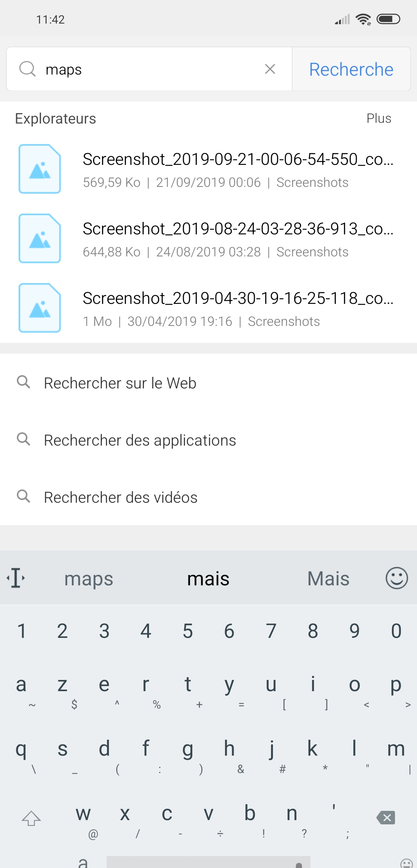Viewport: 417px width, 868px height.
Task: Tap the cursor control icon in the suggestion bar
Action: coord(16,578)
